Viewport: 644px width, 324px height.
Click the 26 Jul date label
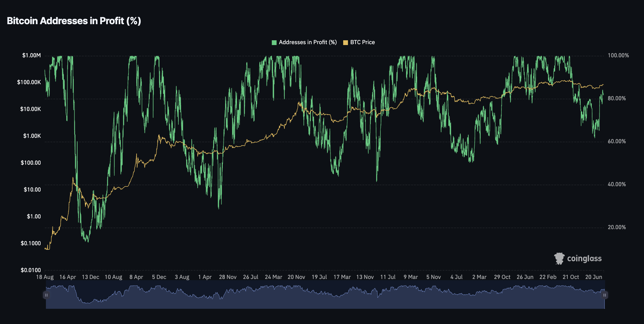pyautogui.click(x=250, y=277)
